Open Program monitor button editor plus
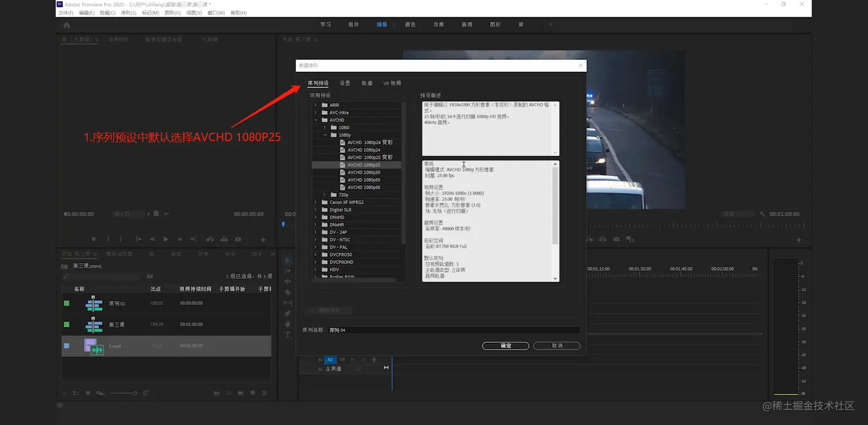 coord(799,240)
